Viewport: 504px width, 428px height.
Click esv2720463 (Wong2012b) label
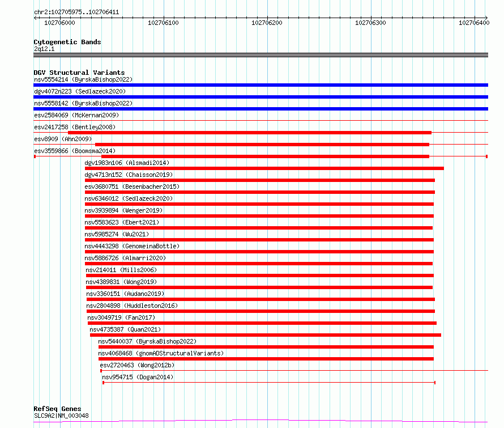click(137, 365)
